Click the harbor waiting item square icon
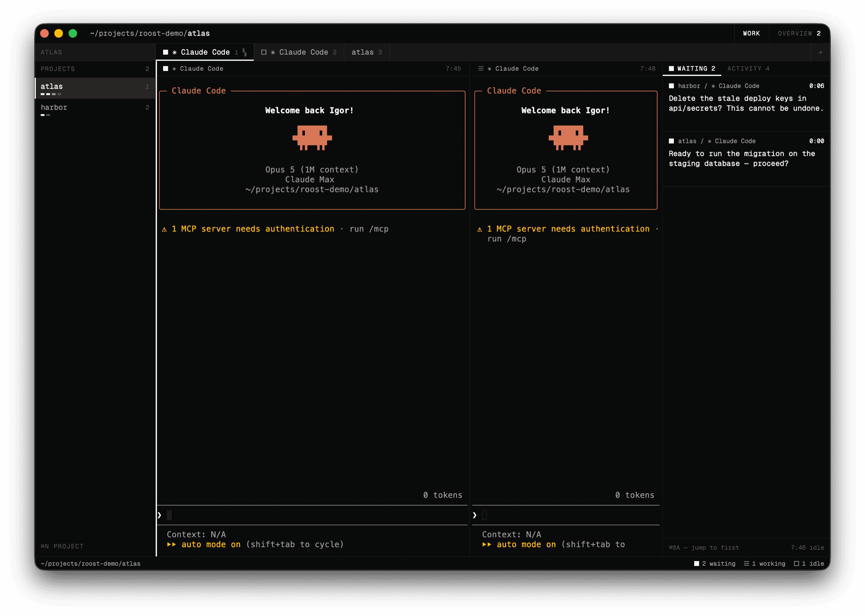This screenshot has width=865, height=616. pyautogui.click(x=671, y=86)
